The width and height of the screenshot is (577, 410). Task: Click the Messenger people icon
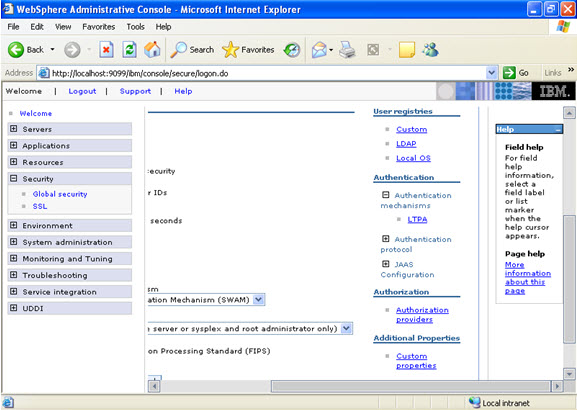tap(430, 50)
